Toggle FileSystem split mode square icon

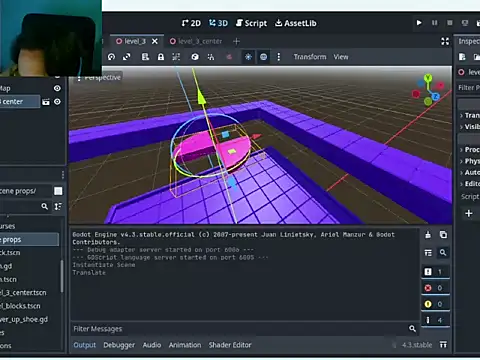click(x=58, y=191)
